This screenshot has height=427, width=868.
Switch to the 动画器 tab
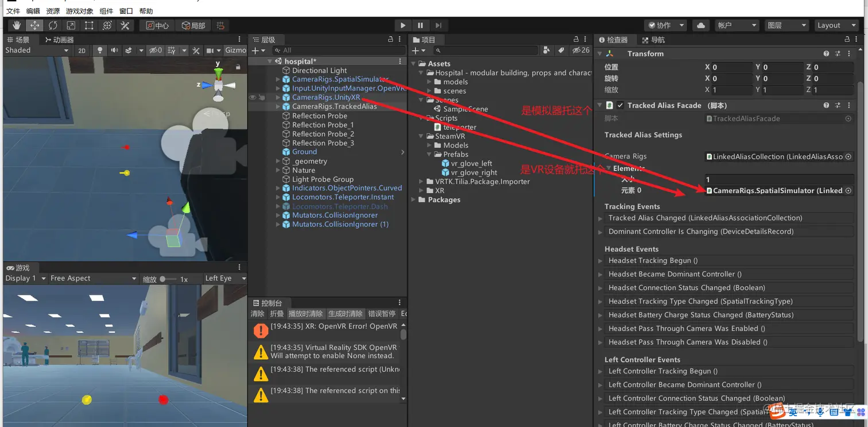(x=59, y=40)
